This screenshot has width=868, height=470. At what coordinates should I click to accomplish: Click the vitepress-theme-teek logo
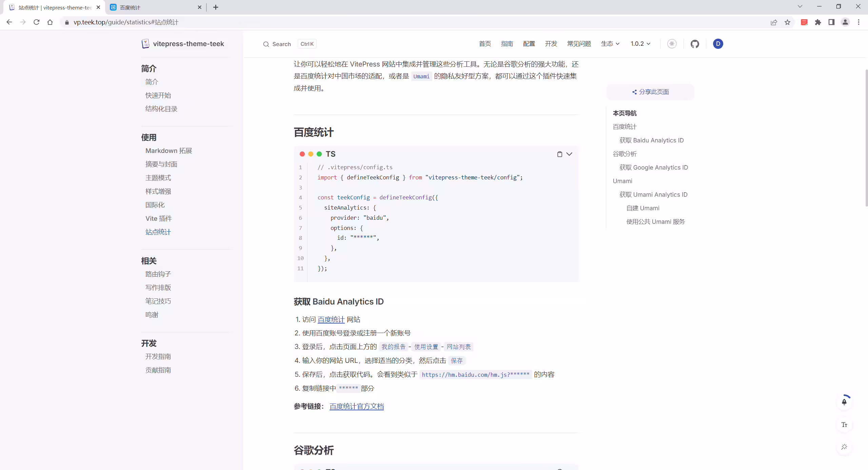pos(183,44)
